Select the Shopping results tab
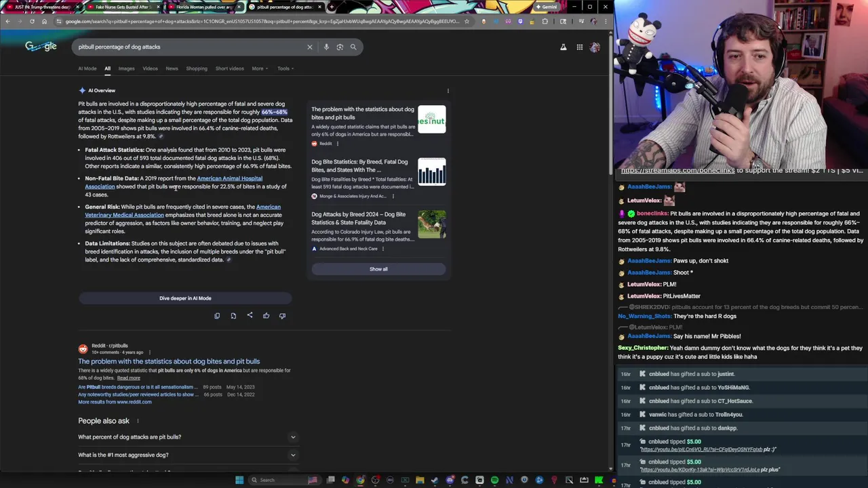The image size is (868, 488). point(197,68)
